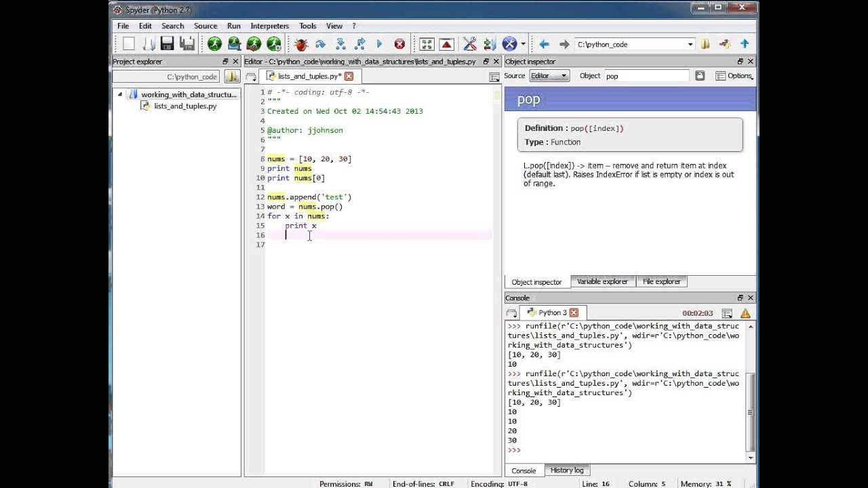The image size is (868, 488).
Task: Switch to the File explorer tab
Action: coord(662,281)
